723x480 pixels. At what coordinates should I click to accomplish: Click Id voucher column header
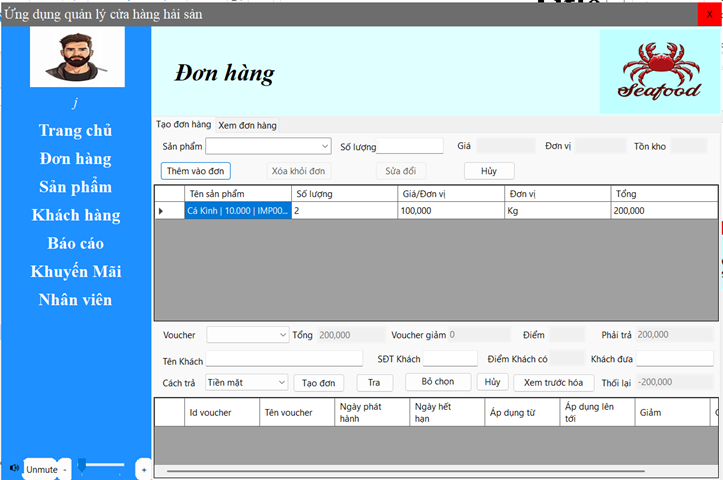pos(222,413)
